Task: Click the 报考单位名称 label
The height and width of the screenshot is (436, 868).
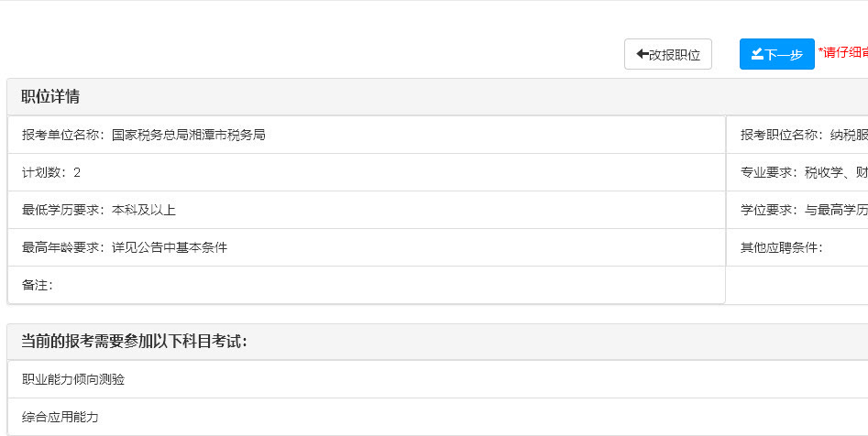Action: click(62, 135)
